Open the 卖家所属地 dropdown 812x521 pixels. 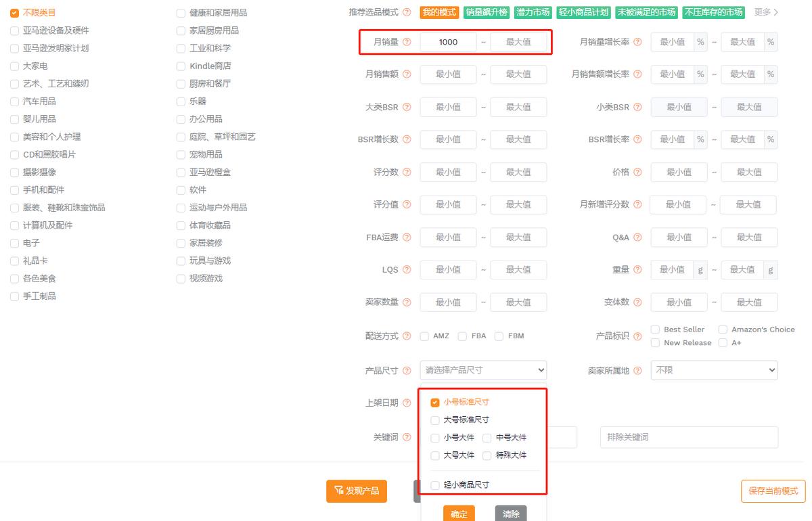pyautogui.click(x=714, y=370)
